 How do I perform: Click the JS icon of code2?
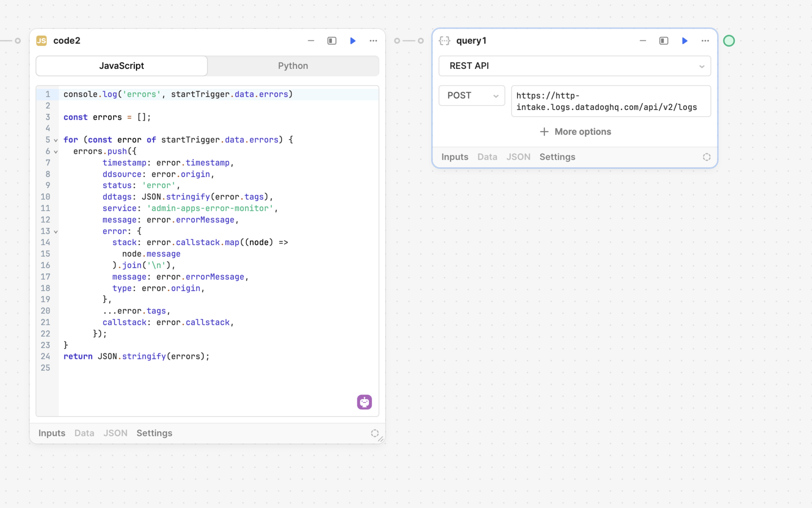click(42, 41)
